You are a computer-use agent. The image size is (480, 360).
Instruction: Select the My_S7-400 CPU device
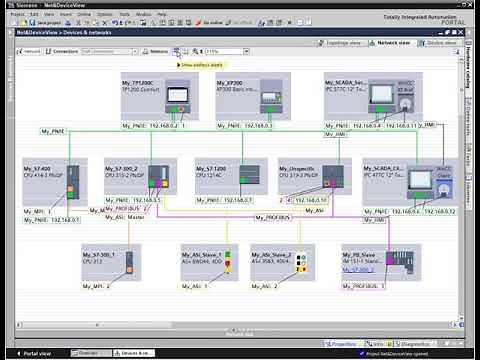coord(55,182)
